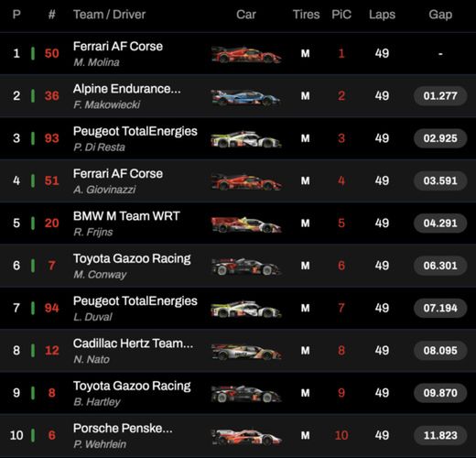Sort by the Gap column header
This screenshot has height=458, width=476.
[x=440, y=15]
